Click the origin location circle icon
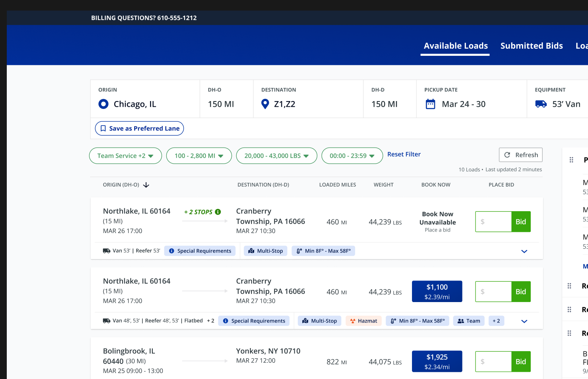 point(103,104)
